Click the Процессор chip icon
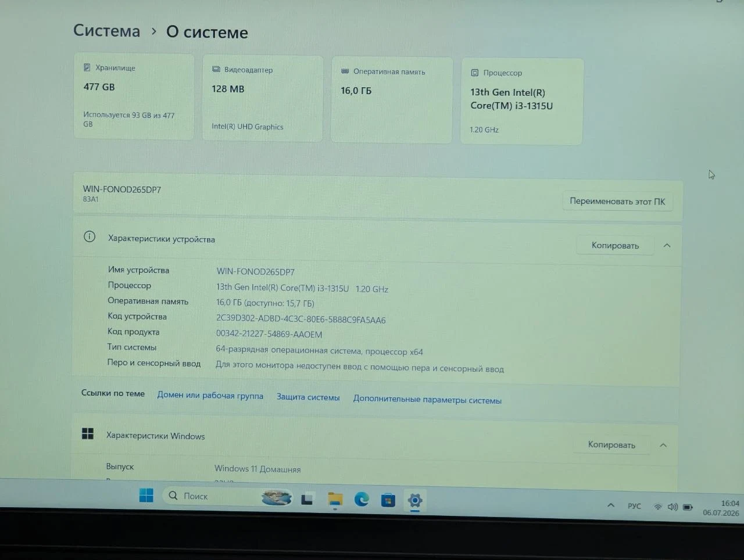744x560 pixels. tap(474, 73)
